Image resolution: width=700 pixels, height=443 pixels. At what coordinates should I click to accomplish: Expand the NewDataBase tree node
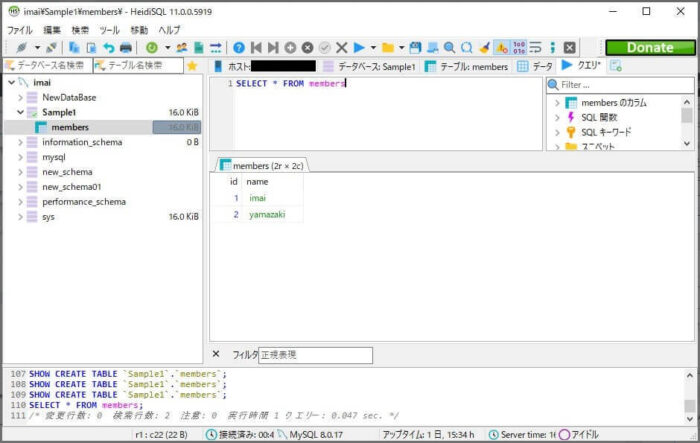[x=21, y=97]
